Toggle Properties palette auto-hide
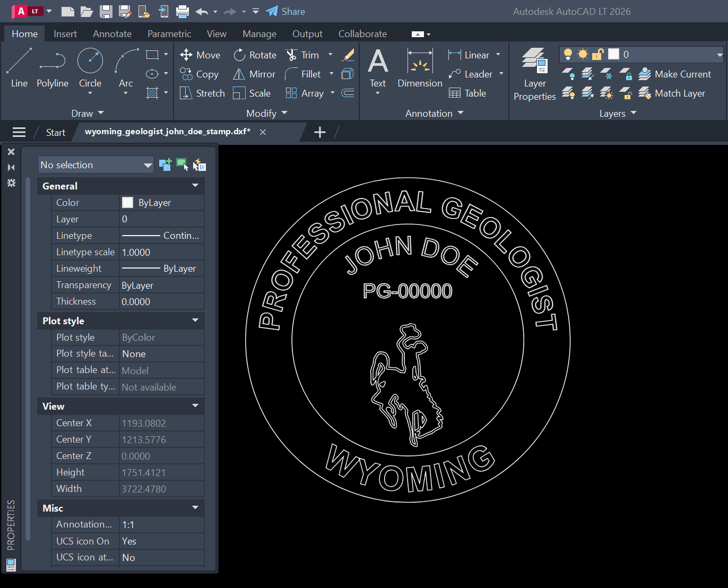The width and height of the screenshot is (728, 588). 11,167
